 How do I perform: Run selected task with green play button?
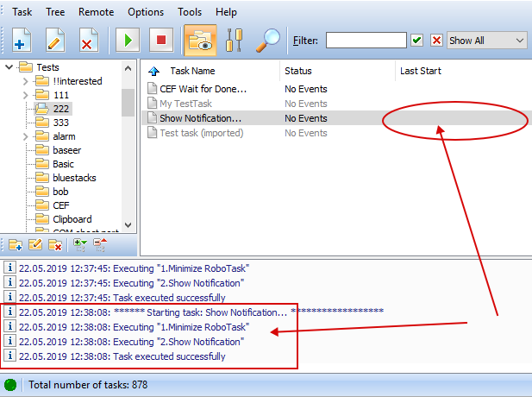pyautogui.click(x=128, y=41)
